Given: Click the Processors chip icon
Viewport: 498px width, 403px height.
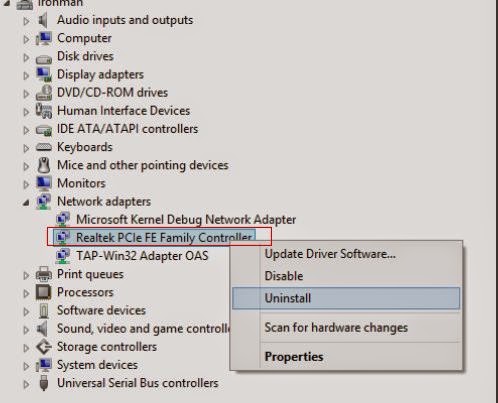Looking at the screenshot, I should point(44,292).
